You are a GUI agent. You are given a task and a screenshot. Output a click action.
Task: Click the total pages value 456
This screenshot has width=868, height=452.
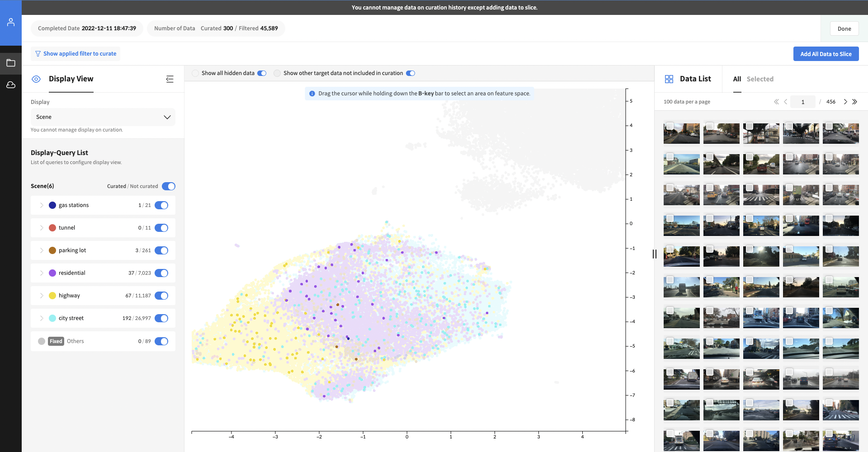[831, 102]
